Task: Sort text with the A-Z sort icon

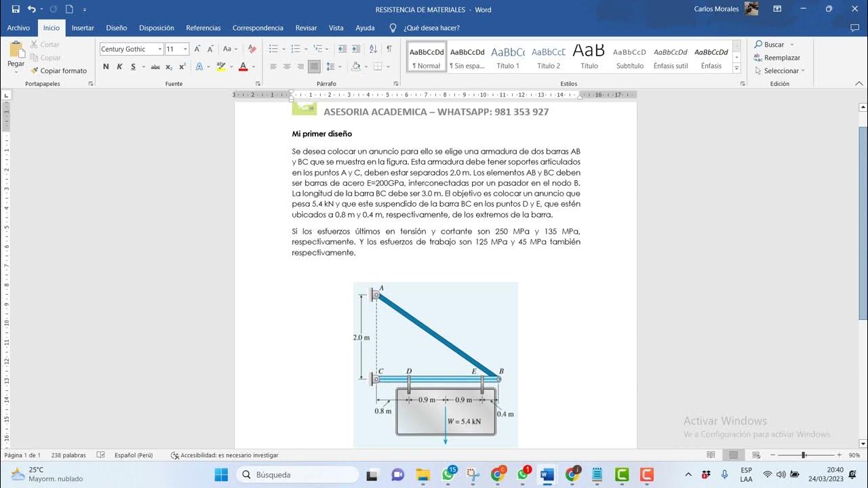Action: [x=373, y=49]
